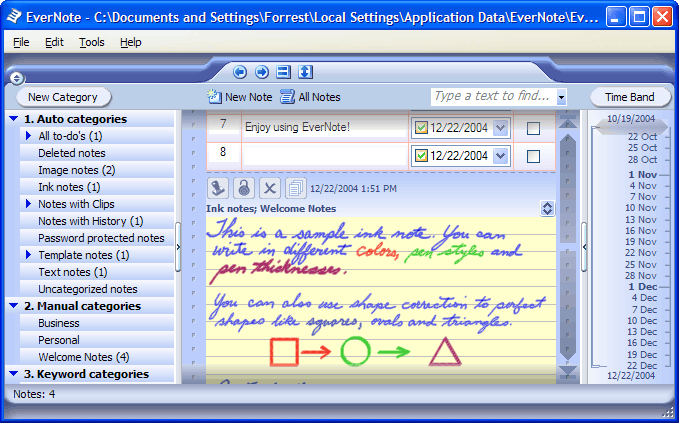Open the search box dropdown arrow
Image resolution: width=679 pixels, height=423 pixels.
(x=561, y=98)
